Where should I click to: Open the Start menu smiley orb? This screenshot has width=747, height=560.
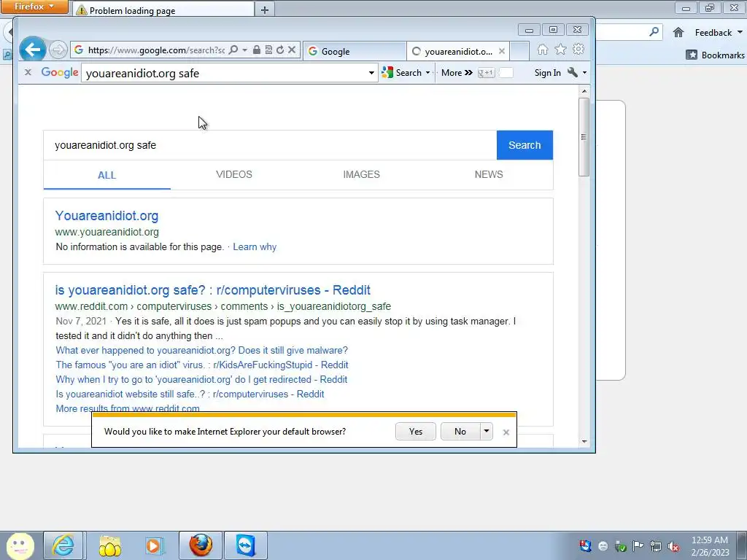click(x=20, y=545)
